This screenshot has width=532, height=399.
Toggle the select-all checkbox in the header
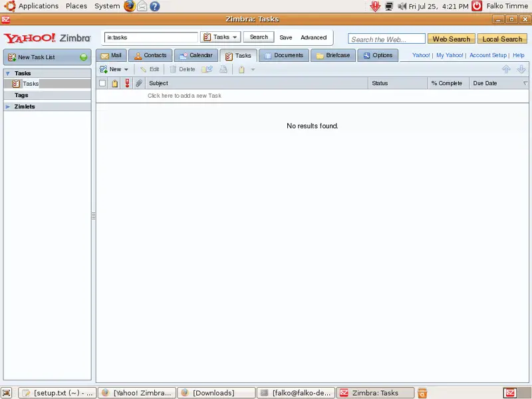(x=102, y=83)
